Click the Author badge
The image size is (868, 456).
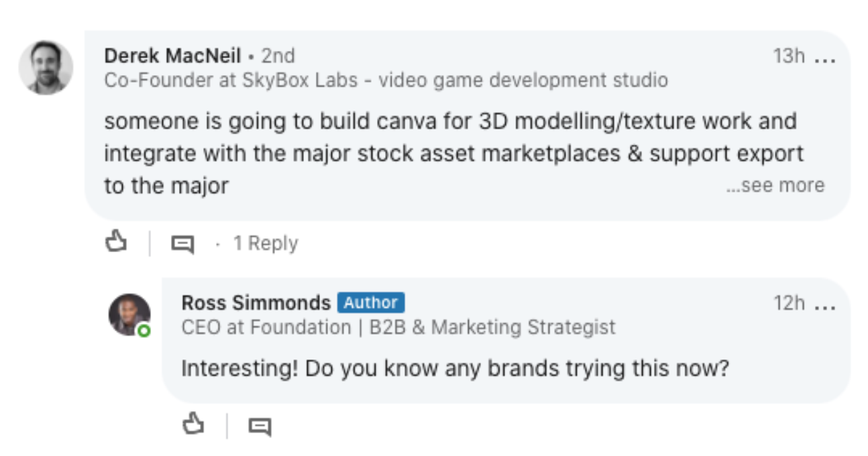pyautogui.click(x=370, y=302)
